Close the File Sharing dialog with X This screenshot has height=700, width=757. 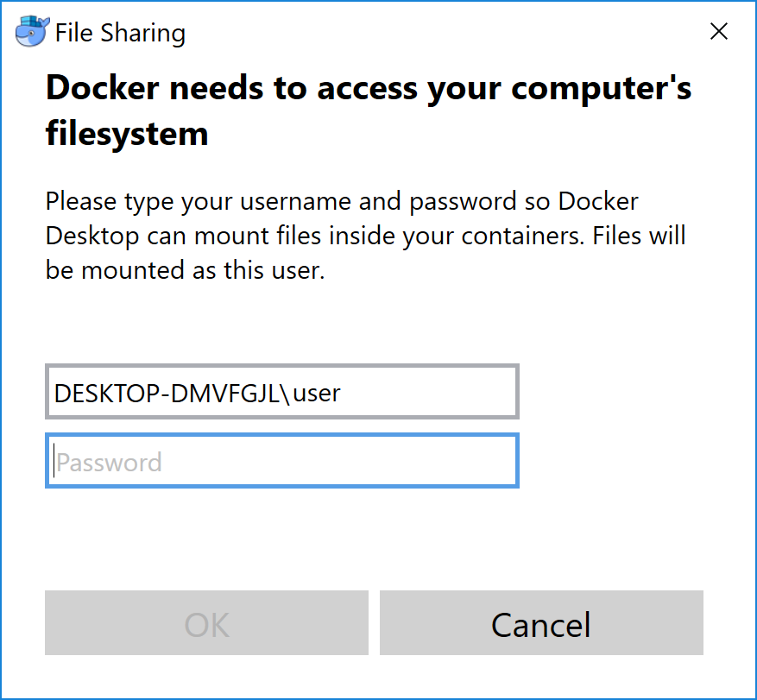pyautogui.click(x=718, y=32)
